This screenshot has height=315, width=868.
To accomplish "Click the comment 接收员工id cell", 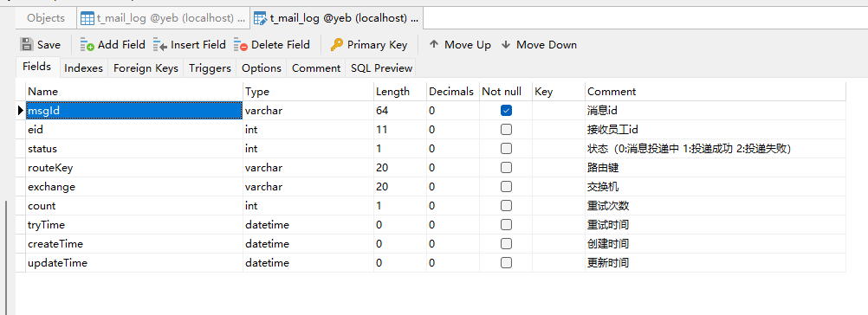I will pos(716,130).
